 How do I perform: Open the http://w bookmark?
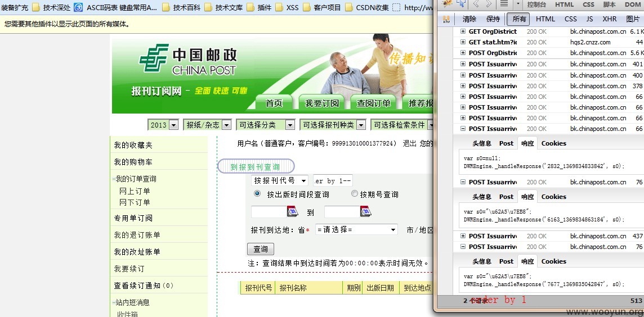point(413,7)
